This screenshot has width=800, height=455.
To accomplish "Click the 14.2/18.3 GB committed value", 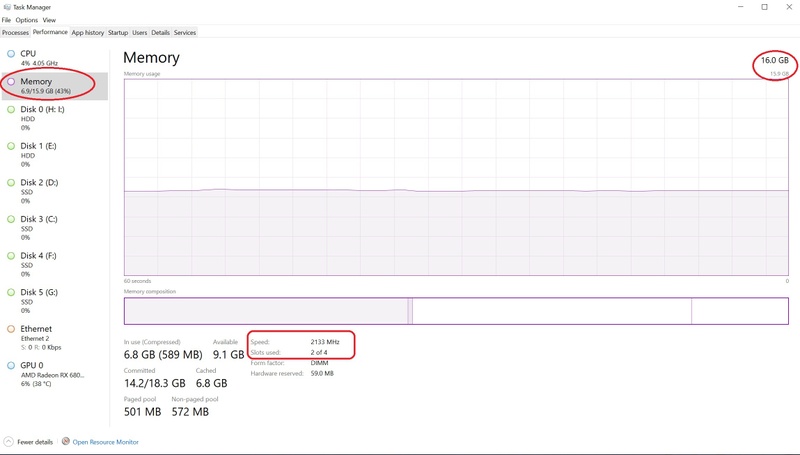I will [155, 383].
